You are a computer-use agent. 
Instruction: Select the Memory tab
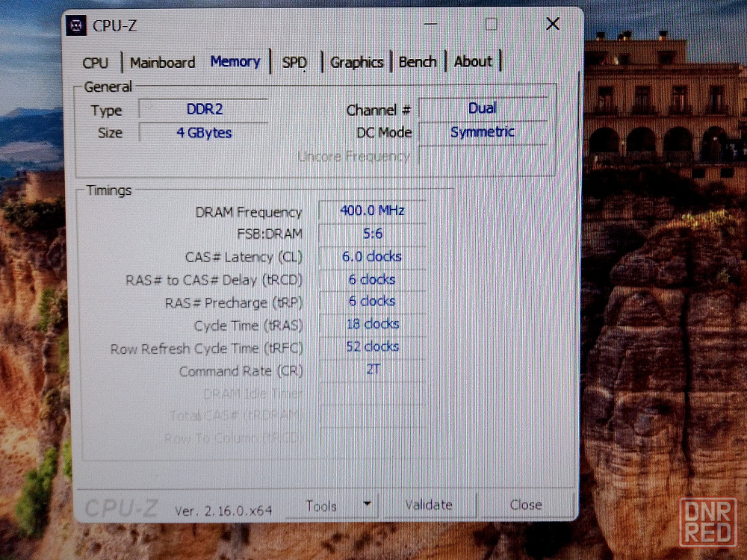235,62
